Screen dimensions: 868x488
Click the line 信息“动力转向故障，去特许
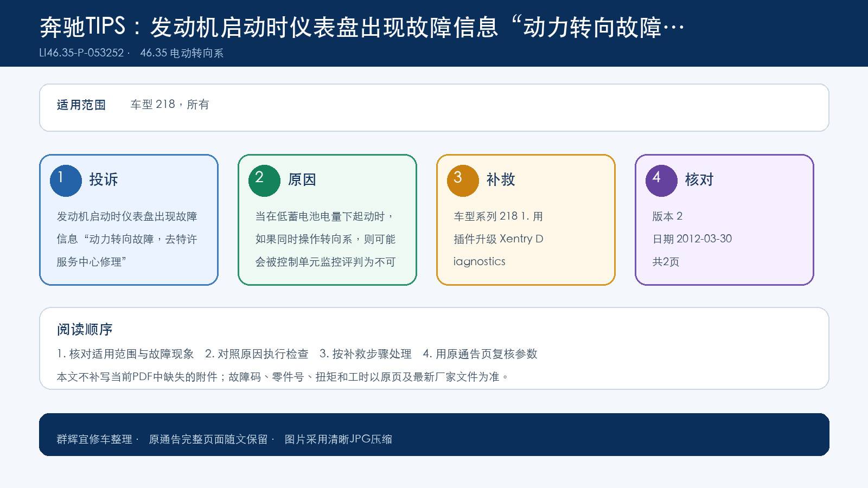tap(127, 239)
